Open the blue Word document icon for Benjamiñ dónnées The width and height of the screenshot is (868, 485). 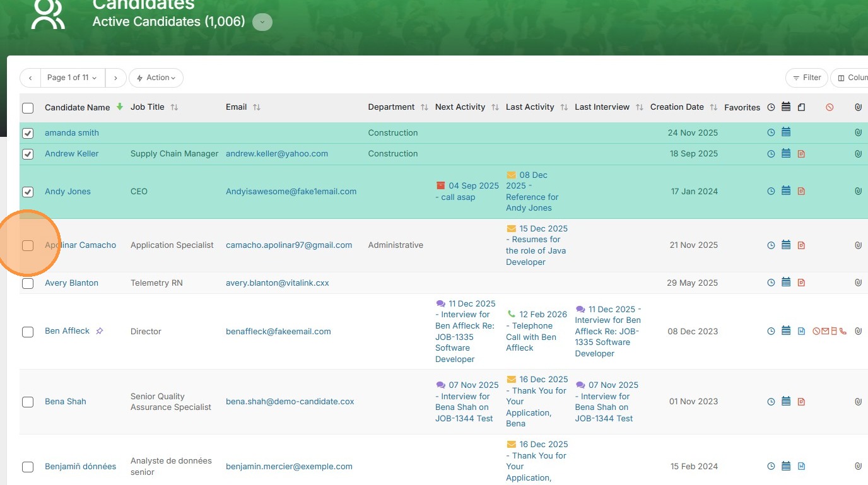point(801,467)
